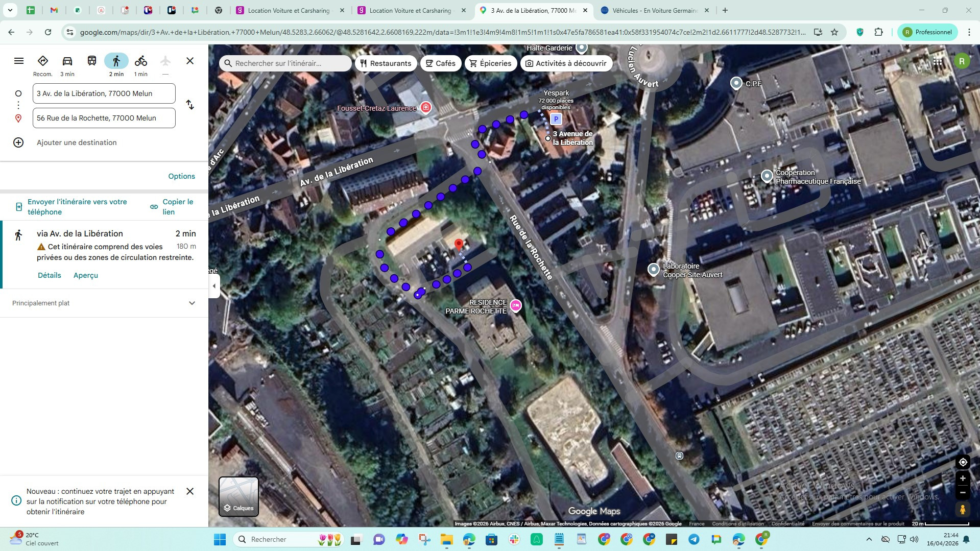Show your location with the target icon

963,462
